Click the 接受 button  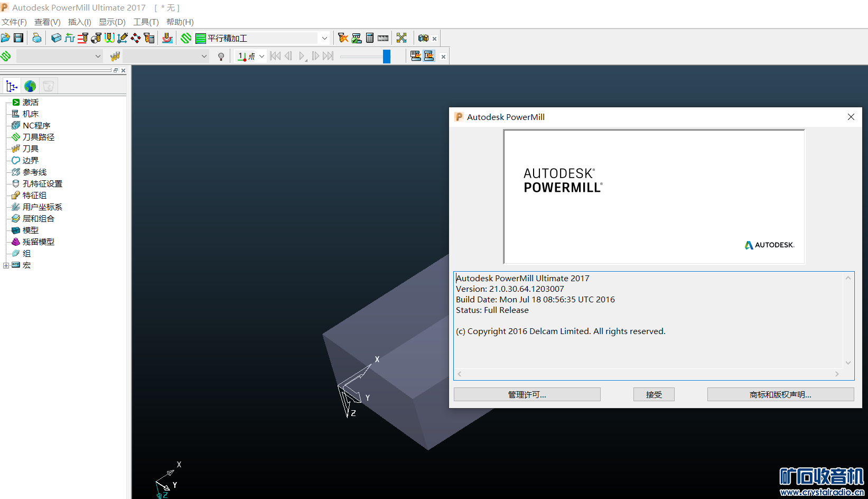(654, 395)
